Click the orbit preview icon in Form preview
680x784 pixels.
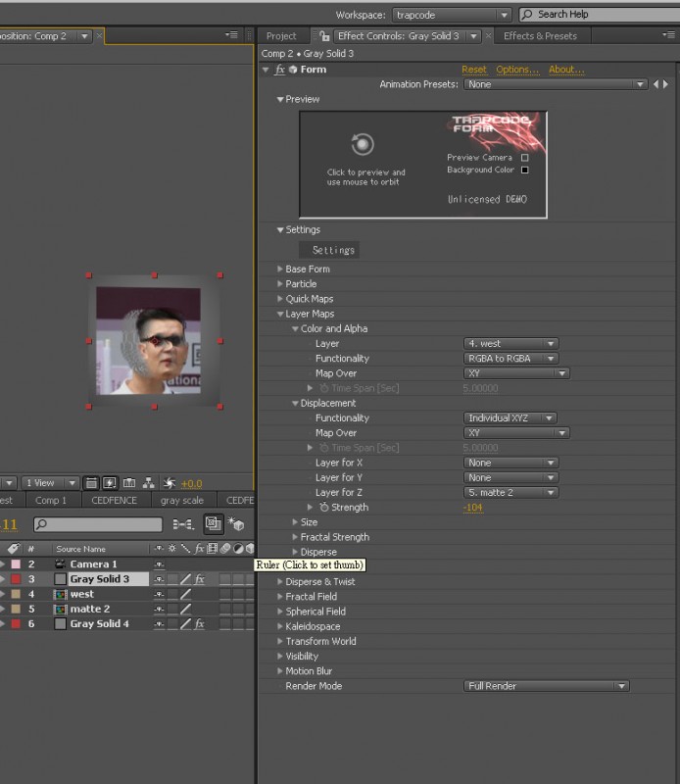click(364, 144)
